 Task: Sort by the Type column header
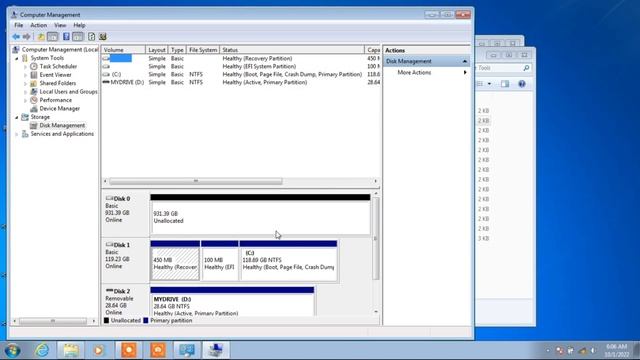177,50
